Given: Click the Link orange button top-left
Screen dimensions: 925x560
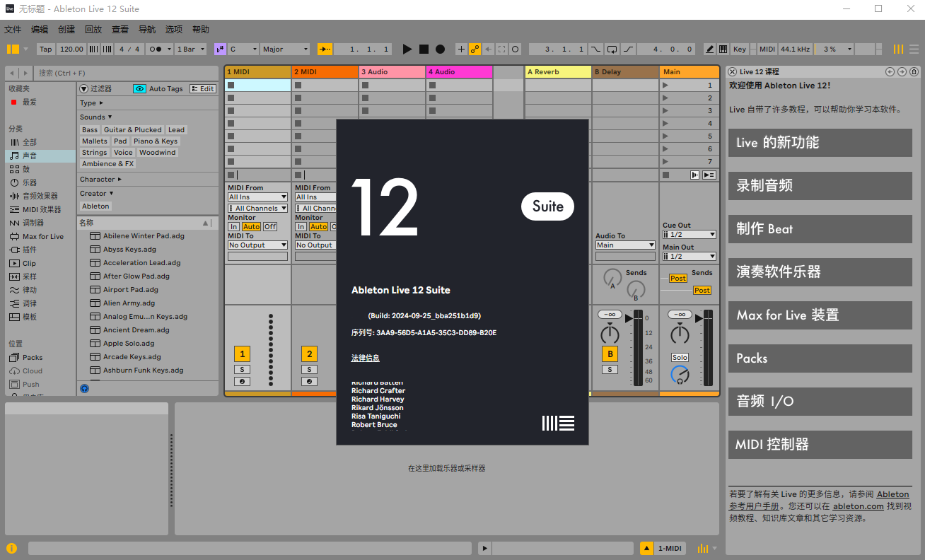Looking at the screenshot, I should [13, 49].
